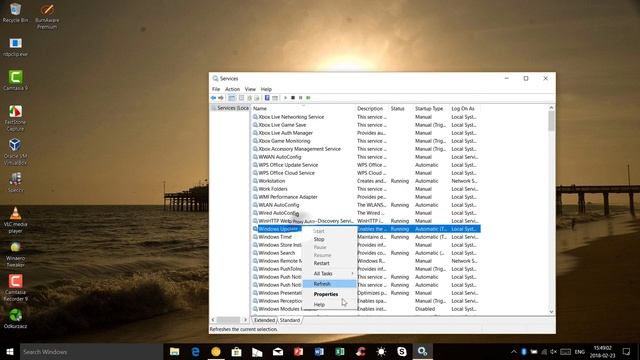Click the Forward arrow in Services toolbar
640x360 pixels.
point(221,98)
